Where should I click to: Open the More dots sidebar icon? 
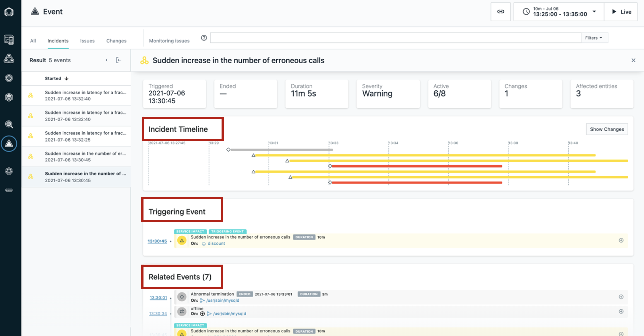[x=9, y=190]
